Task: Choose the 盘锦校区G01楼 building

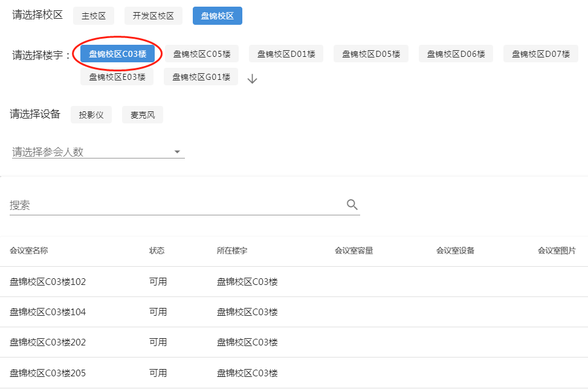Action: [x=201, y=77]
